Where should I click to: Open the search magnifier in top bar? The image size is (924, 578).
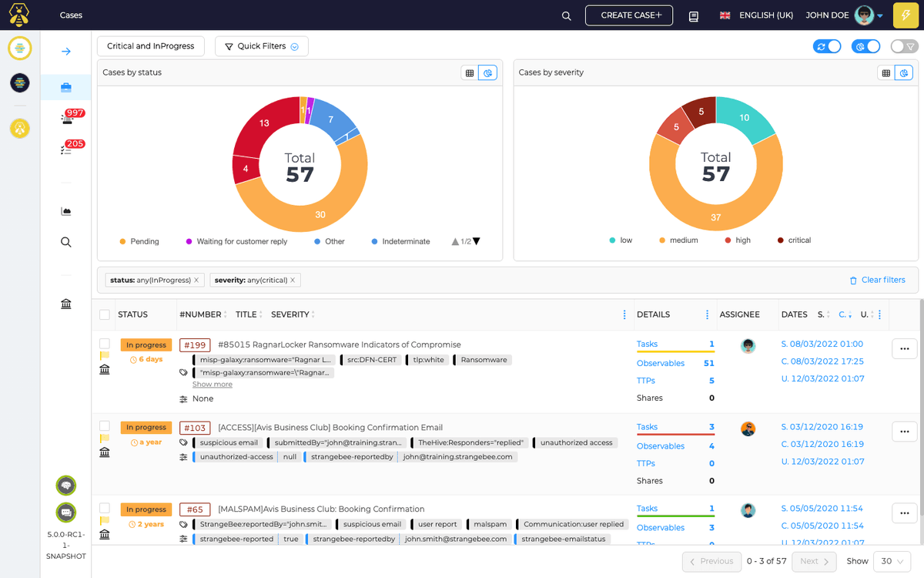coord(567,15)
